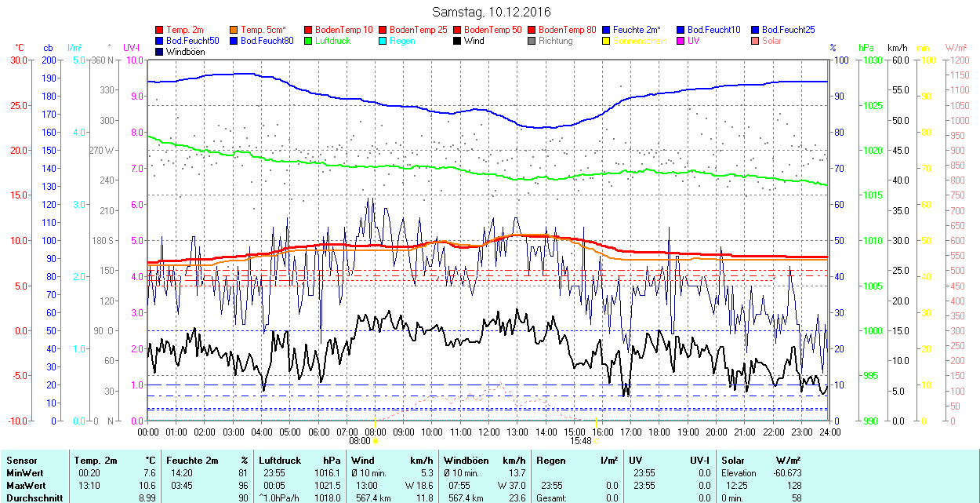
Task: Click the cyan Regen legend marker
Action: (x=383, y=41)
